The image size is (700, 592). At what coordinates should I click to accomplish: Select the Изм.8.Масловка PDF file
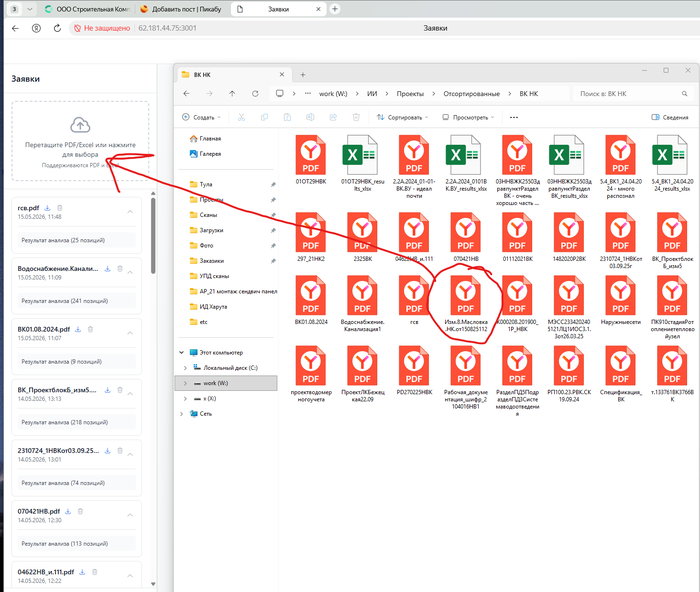click(466, 304)
